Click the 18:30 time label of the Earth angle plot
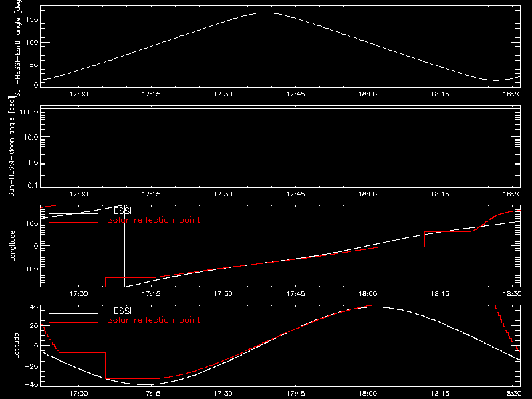Viewport: 532px width, 399px height. pos(512,94)
